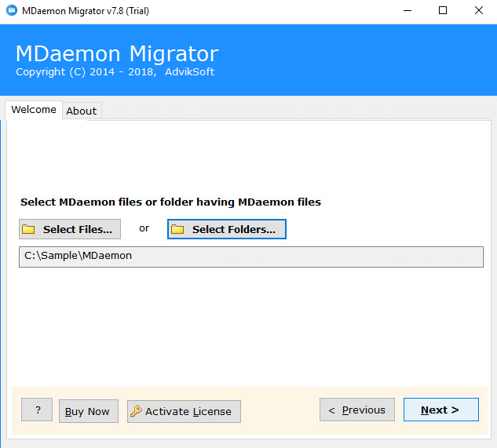Screen dimensions: 497x448
Task: Click the Select Folders button
Action: (227, 229)
